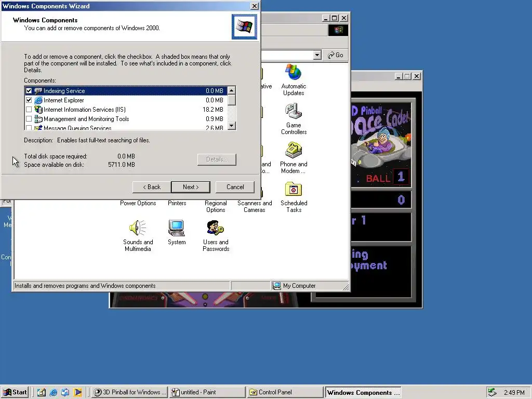Open the Automatic Updates control panel icon
Image resolution: width=532 pixels, height=399 pixels.
pyautogui.click(x=294, y=72)
